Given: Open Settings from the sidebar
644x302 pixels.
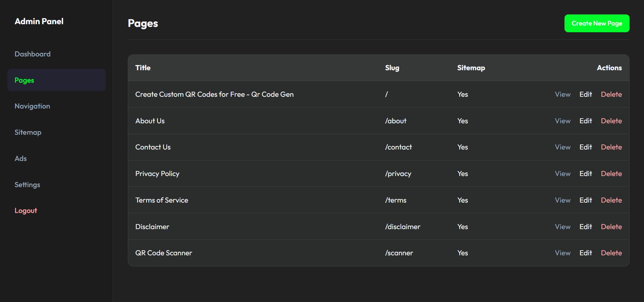Looking at the screenshot, I should pyautogui.click(x=27, y=185).
